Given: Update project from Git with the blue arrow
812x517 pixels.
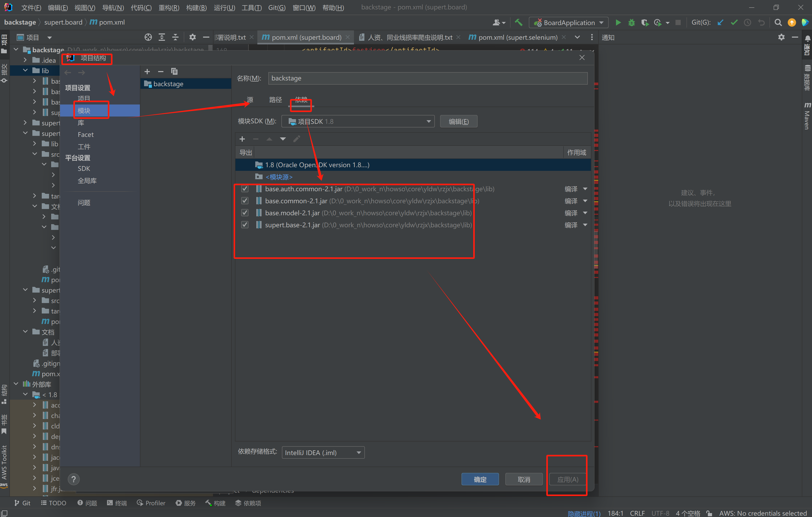Looking at the screenshot, I should point(721,23).
